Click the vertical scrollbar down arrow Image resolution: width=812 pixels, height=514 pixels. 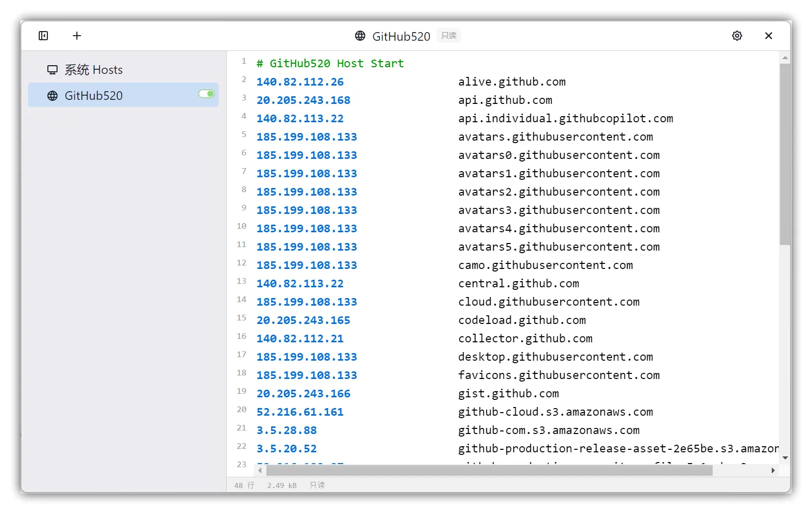(x=785, y=458)
